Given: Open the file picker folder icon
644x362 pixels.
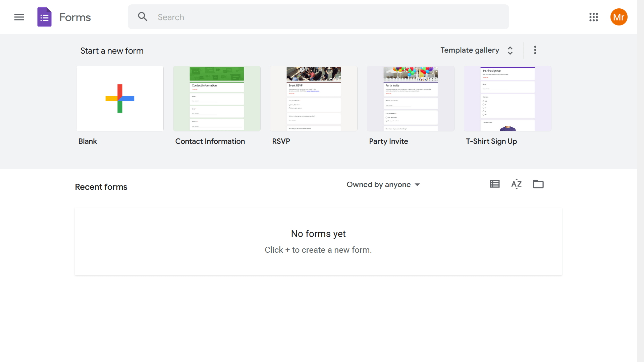Looking at the screenshot, I should click(538, 184).
